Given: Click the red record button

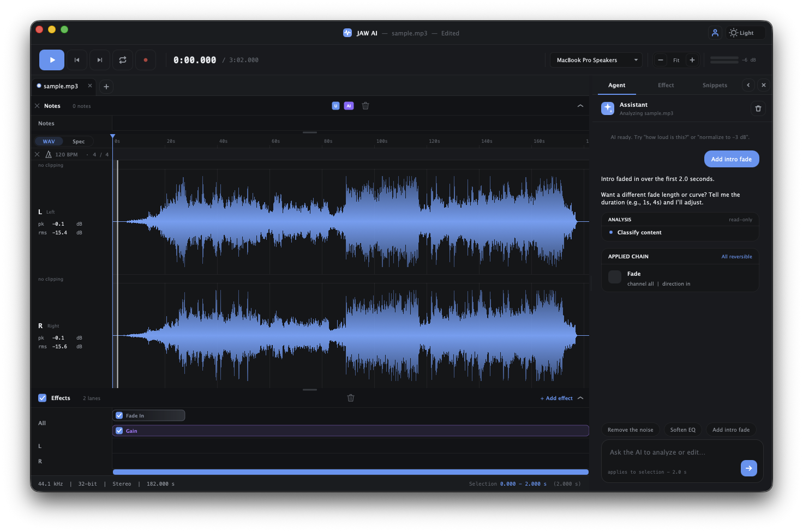Looking at the screenshot, I should coord(146,60).
